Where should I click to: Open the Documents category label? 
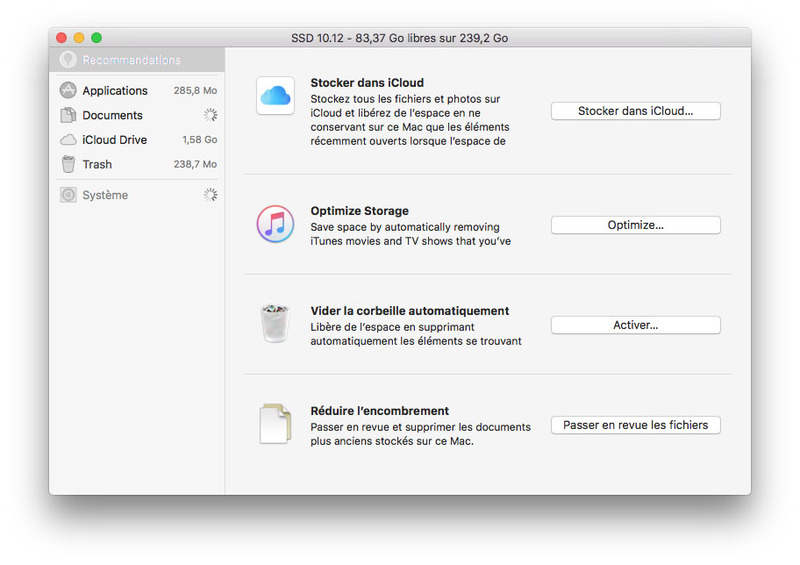click(112, 115)
